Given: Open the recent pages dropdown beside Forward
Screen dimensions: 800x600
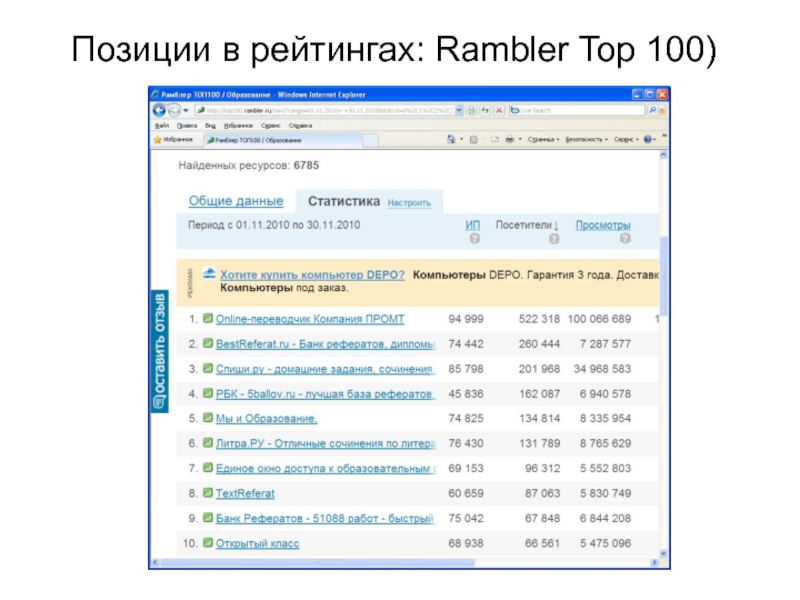Looking at the screenshot, I should 186,110.
